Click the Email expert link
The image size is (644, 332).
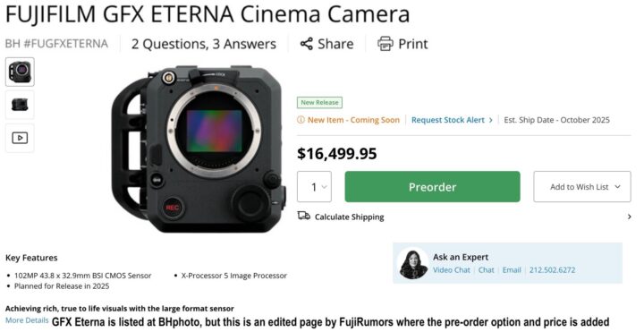(512, 270)
